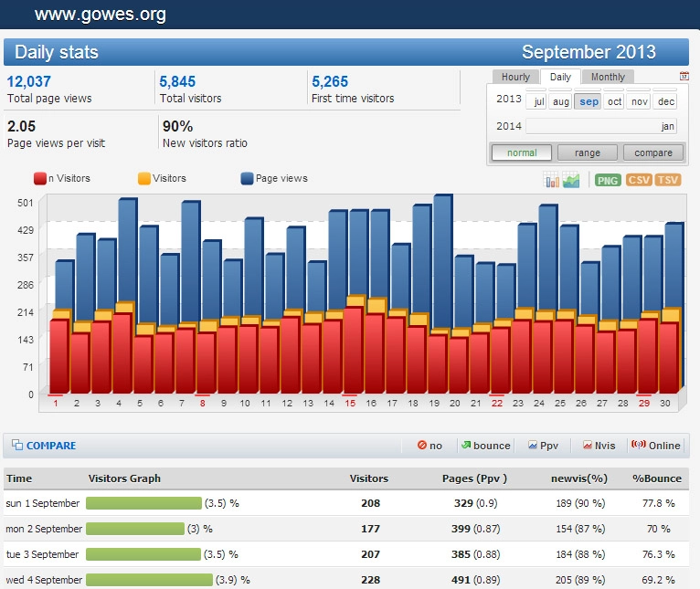
Task: Select jan in the 2014 row
Action: tap(668, 126)
